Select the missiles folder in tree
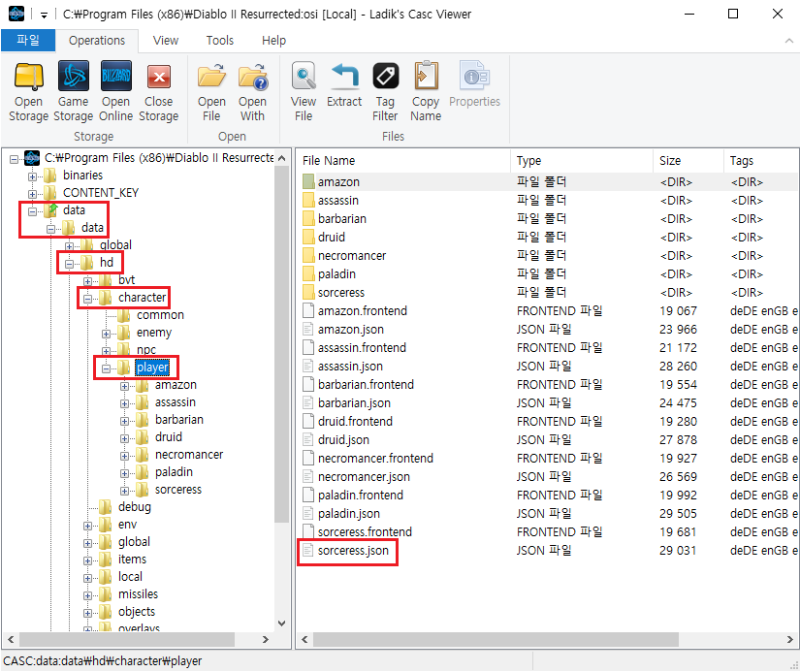This screenshot has height=672, width=800. 139,593
